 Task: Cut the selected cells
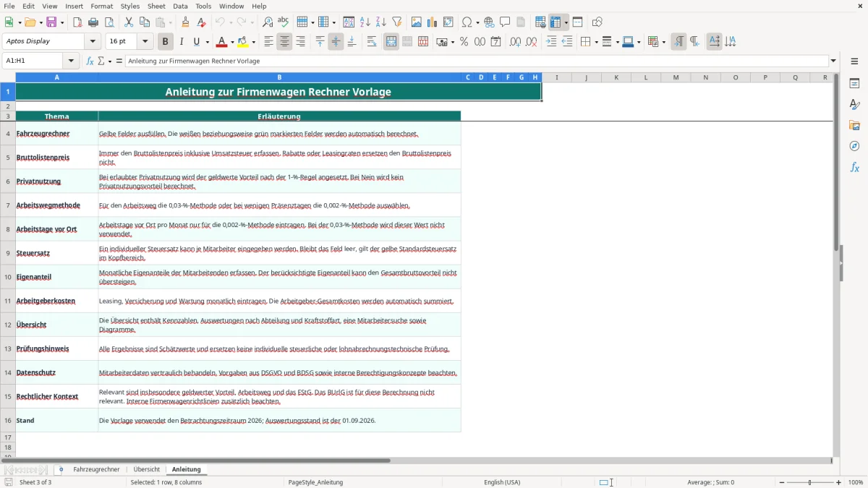129,22
